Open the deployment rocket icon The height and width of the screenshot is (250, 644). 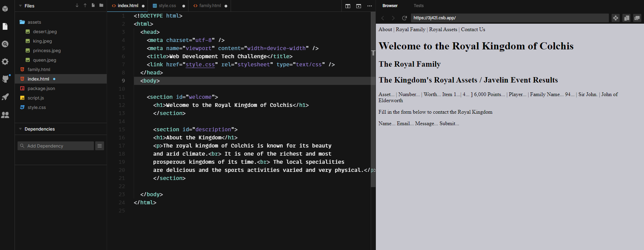coord(5,97)
